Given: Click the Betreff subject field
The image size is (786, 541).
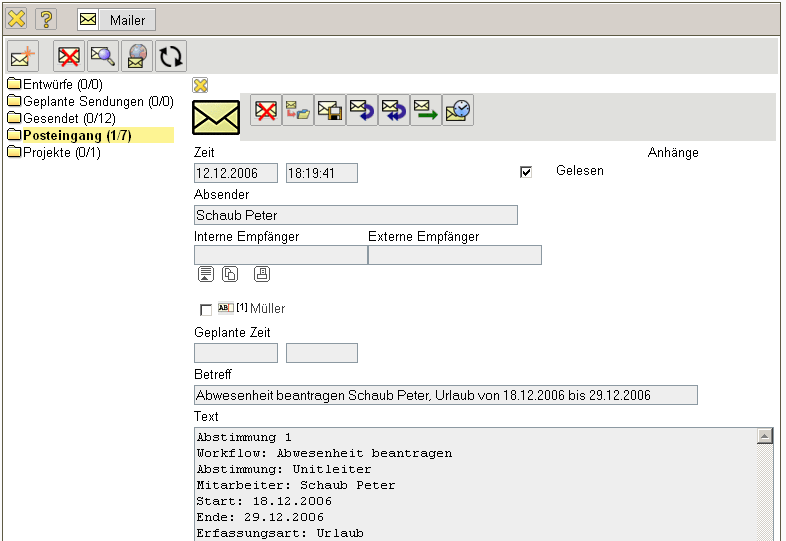Looking at the screenshot, I should (445, 395).
